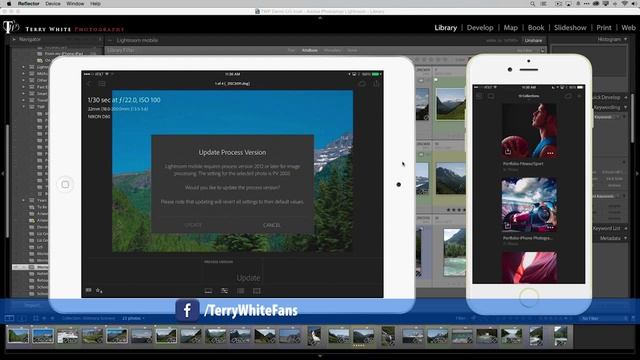Select the white bird filmstrip thumbnail

click(x=314, y=336)
